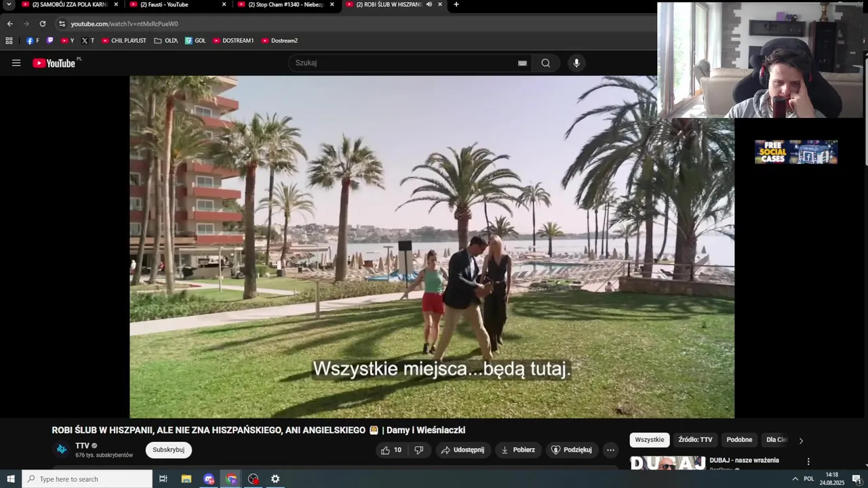Open the Chrome apps grid shortcut

click(9, 41)
